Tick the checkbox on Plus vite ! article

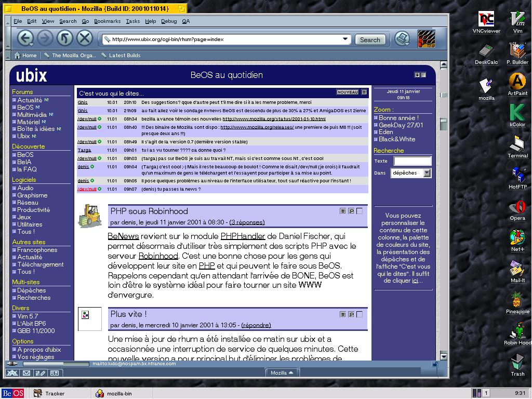360,314
